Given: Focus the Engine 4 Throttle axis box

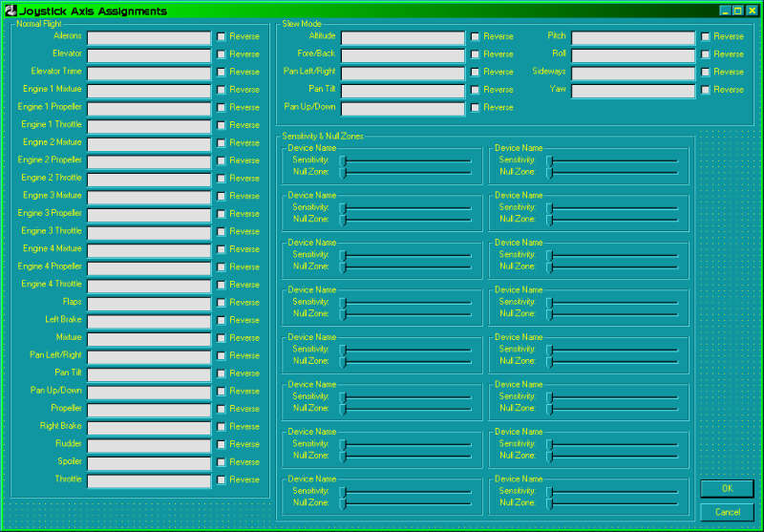Looking at the screenshot, I should (x=149, y=286).
